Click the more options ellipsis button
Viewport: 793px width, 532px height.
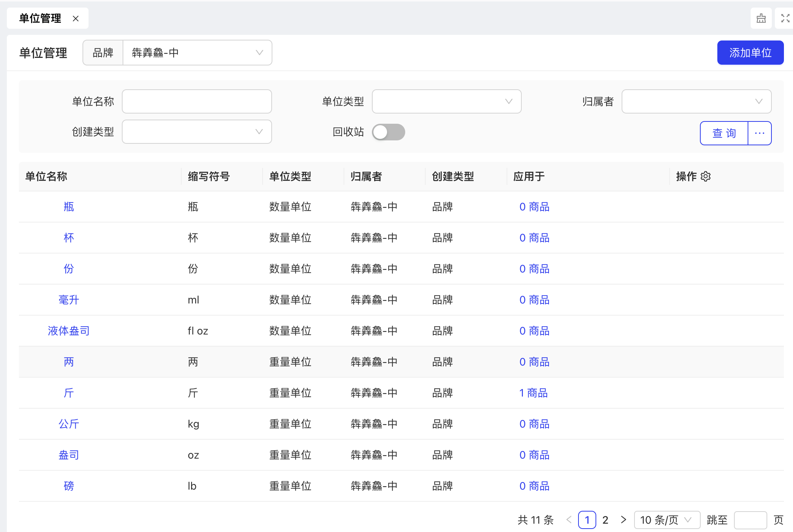coord(760,133)
